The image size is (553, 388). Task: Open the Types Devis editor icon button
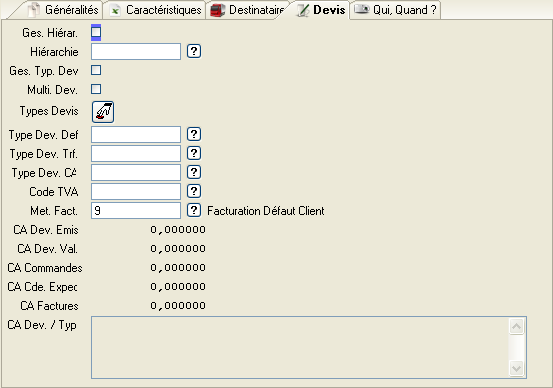[x=103, y=112]
